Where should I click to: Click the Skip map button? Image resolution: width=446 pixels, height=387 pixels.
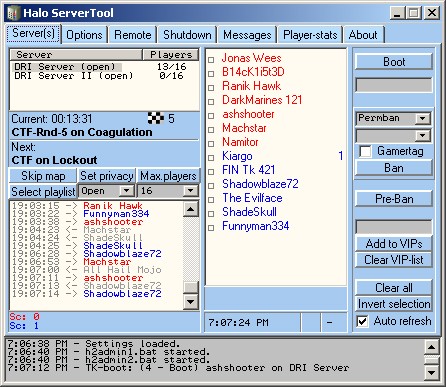click(x=43, y=176)
